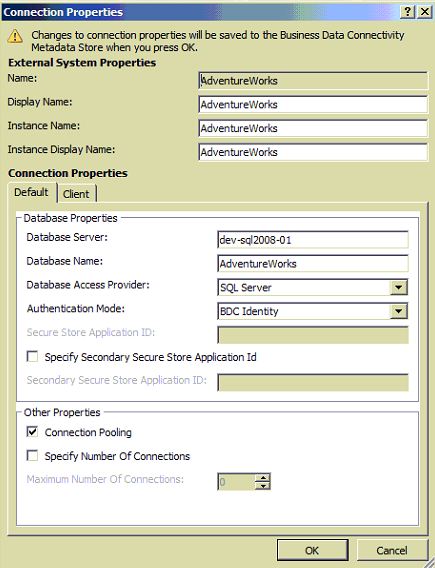
Task: Click the Cancel button
Action: [392, 551]
